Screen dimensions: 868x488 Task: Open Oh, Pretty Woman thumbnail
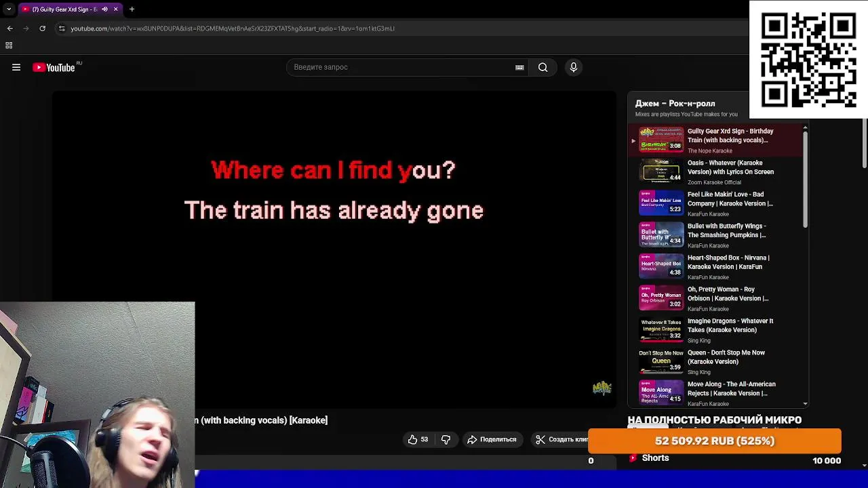(x=661, y=298)
